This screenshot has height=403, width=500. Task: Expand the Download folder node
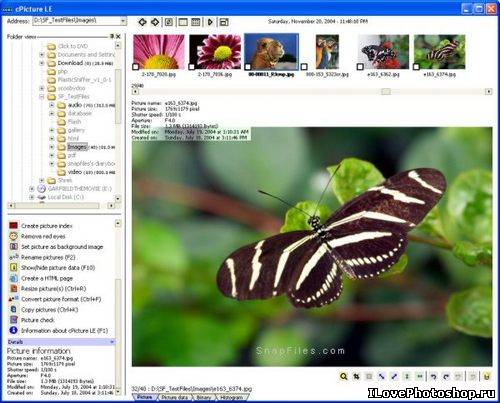point(42,63)
